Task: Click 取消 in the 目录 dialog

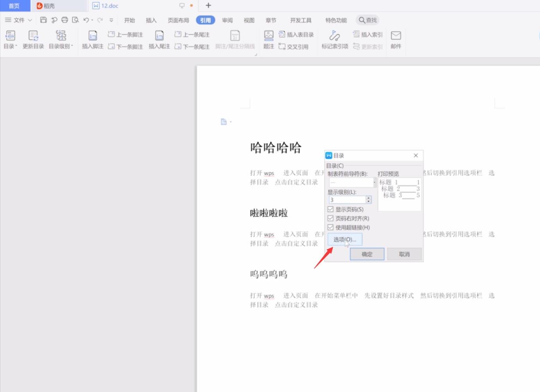Action: point(404,254)
